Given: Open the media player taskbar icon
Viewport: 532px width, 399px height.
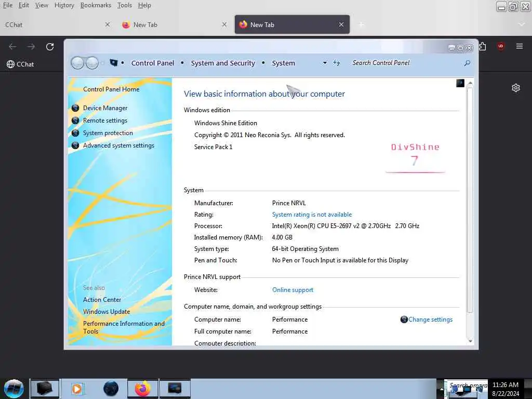Looking at the screenshot, I should coord(77,389).
